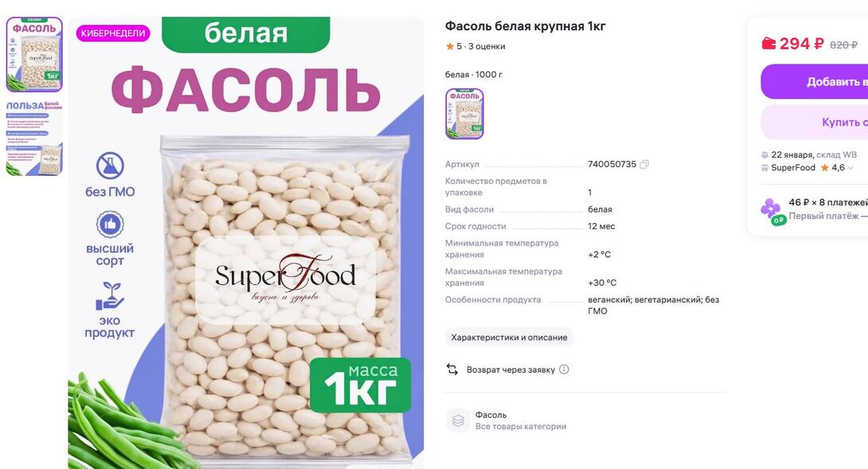Expand the SuperFood seller rating chevron
Screen dimensions: 868x469
click(x=850, y=168)
